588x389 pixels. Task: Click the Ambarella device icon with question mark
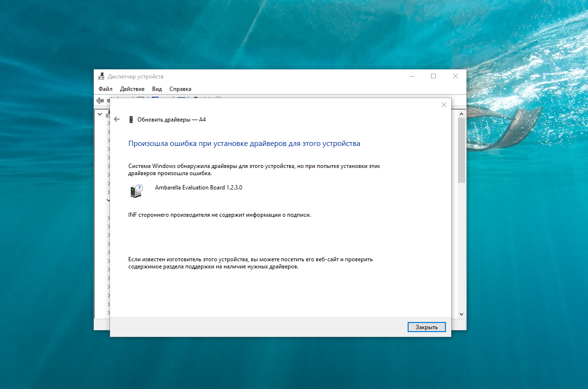[x=136, y=191]
